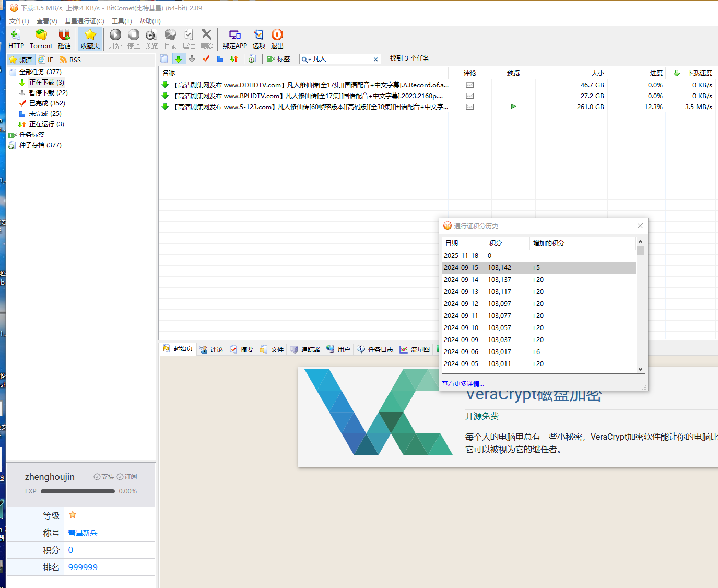Screen dimensions: 718x588
Task: Click green downloading filter arrow in filter bar
Action: (178, 59)
